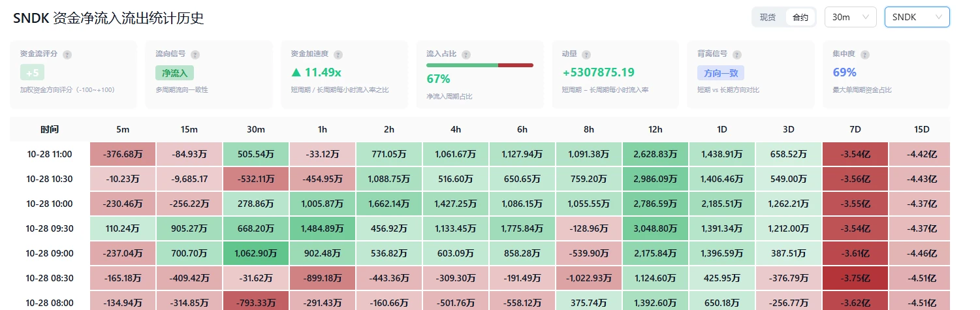Screen dimensions: 980x310
Task: Click the 8h column header
Action: pyautogui.click(x=589, y=129)
